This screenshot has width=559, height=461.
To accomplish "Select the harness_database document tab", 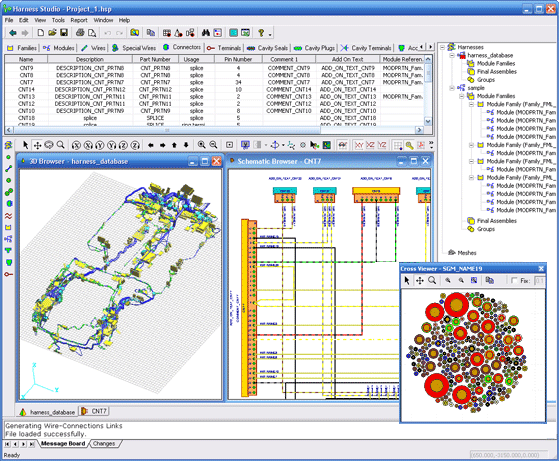I will pyautogui.click(x=47, y=412).
